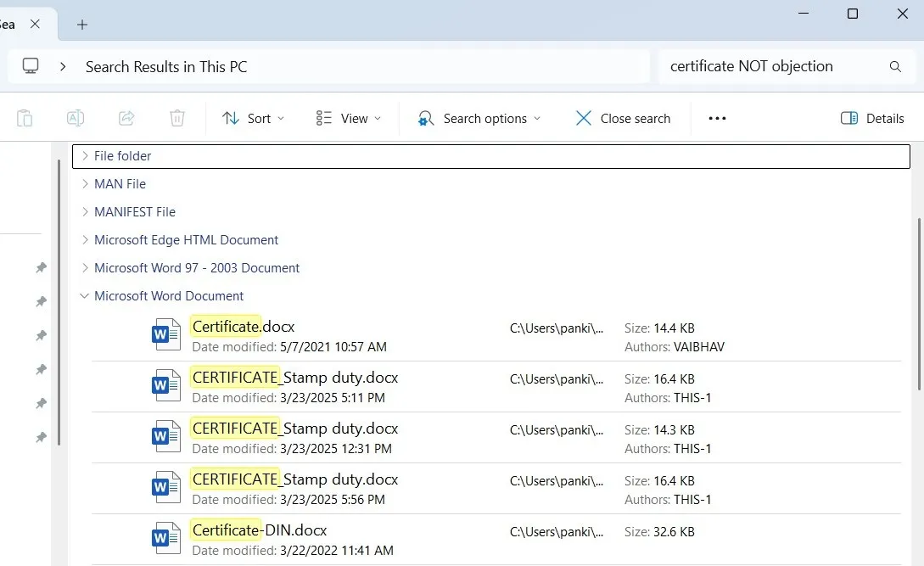Open the See more ellipsis menu
This screenshot has height=566, width=924.
pos(717,118)
